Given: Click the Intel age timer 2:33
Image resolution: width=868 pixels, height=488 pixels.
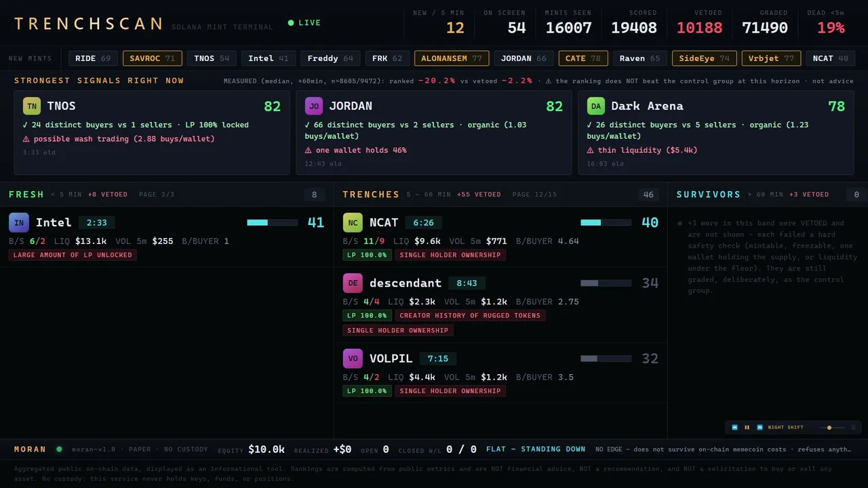Looking at the screenshot, I should [x=97, y=222].
